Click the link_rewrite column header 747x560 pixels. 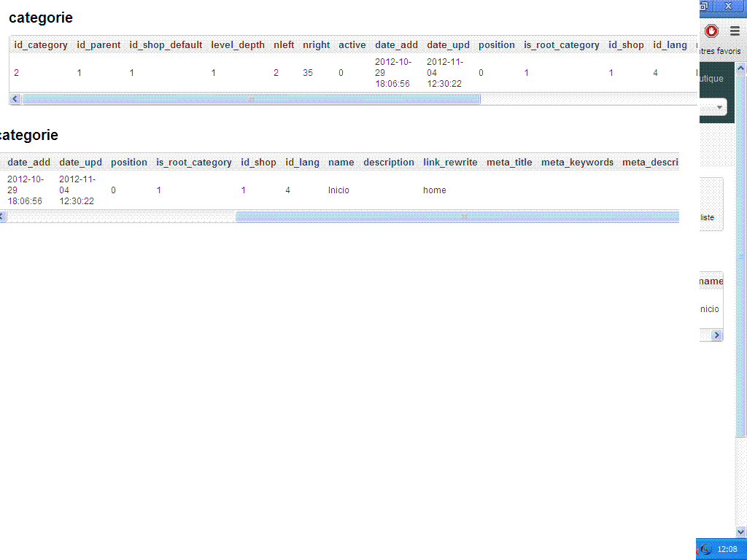tap(450, 163)
